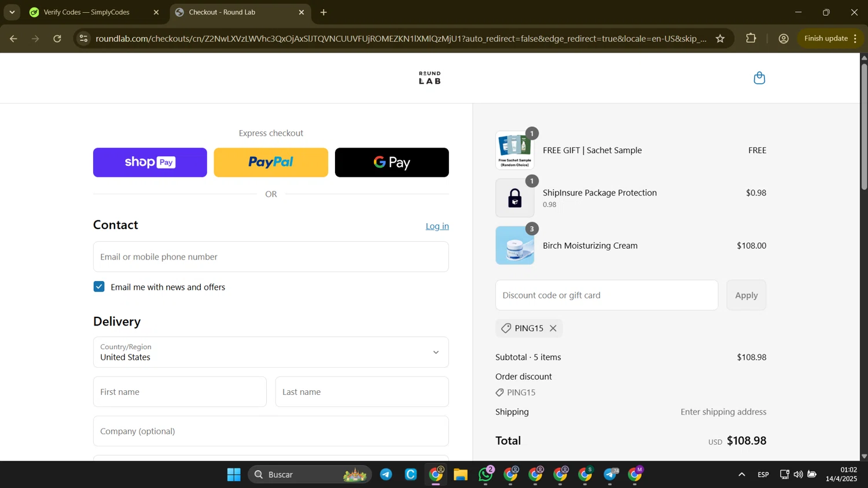Focus the Email or mobile phone number field

pos(271,257)
